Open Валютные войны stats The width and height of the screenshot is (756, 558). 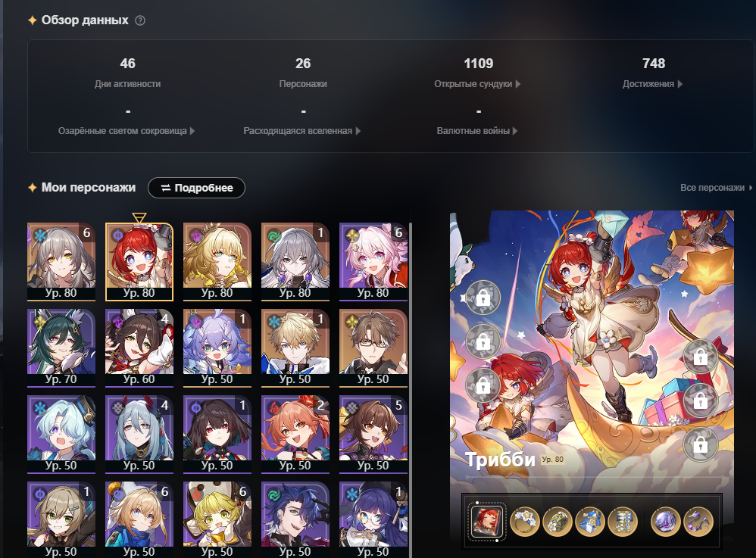476,130
